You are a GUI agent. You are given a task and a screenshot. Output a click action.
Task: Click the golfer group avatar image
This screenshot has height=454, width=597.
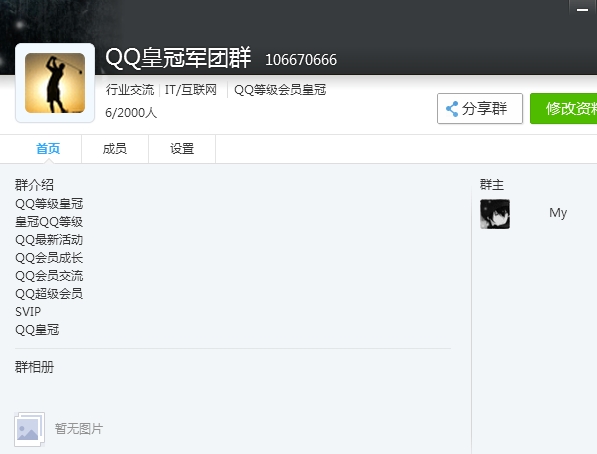click(55, 83)
